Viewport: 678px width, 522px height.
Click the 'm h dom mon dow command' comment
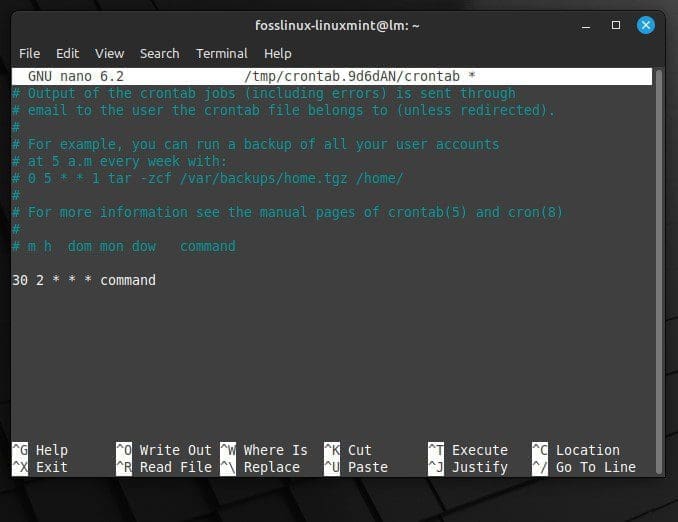[124, 247]
